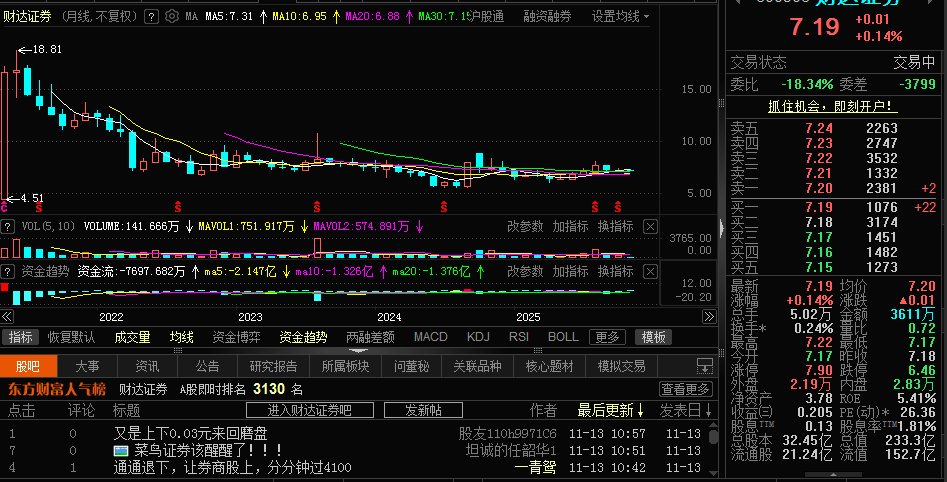Switch to 大事 tab
The height and width of the screenshot is (482, 947).
pyautogui.click(x=88, y=366)
